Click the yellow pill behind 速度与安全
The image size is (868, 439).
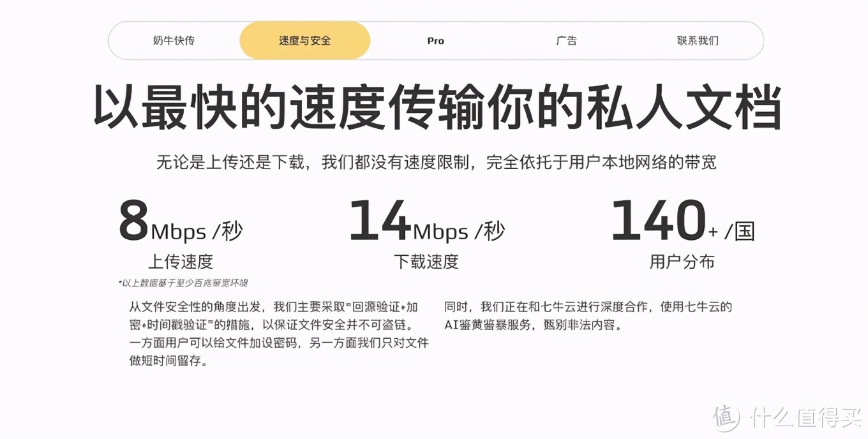304,40
